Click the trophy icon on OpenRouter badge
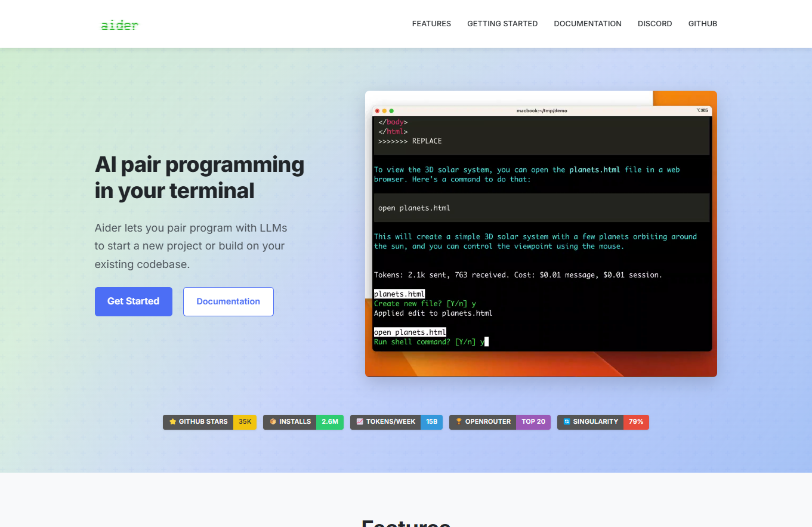Image resolution: width=812 pixels, height=527 pixels. point(459,422)
